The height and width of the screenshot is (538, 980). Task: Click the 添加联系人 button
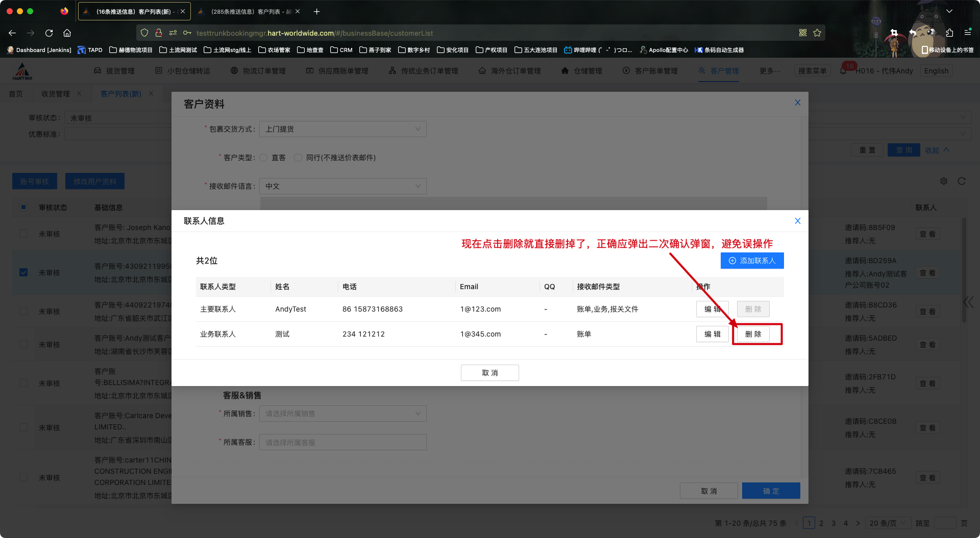tap(752, 261)
